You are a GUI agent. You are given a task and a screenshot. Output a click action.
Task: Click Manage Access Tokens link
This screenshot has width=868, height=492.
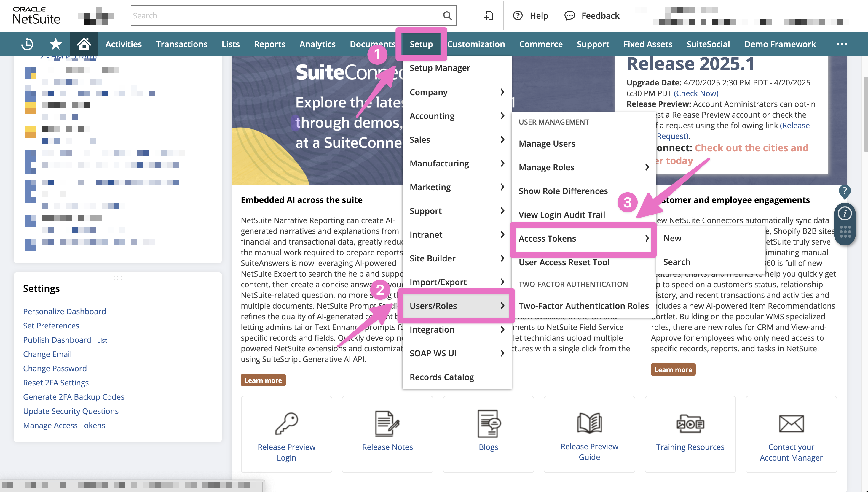click(x=64, y=426)
